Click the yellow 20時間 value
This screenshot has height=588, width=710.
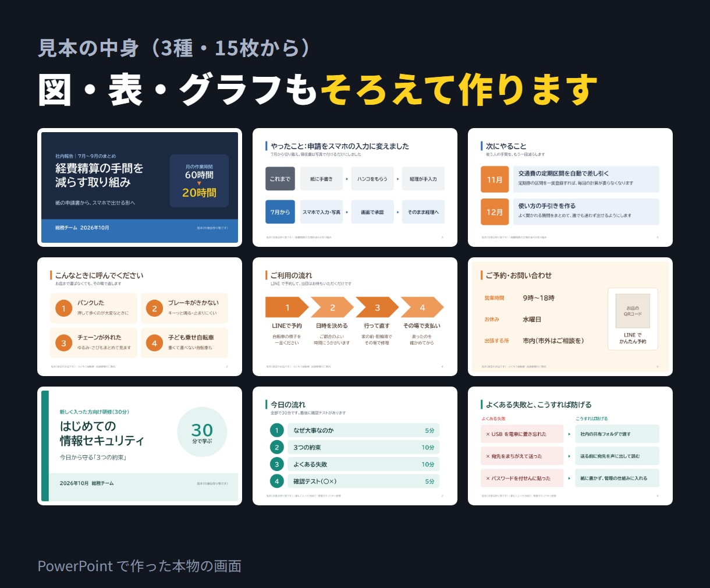click(199, 193)
